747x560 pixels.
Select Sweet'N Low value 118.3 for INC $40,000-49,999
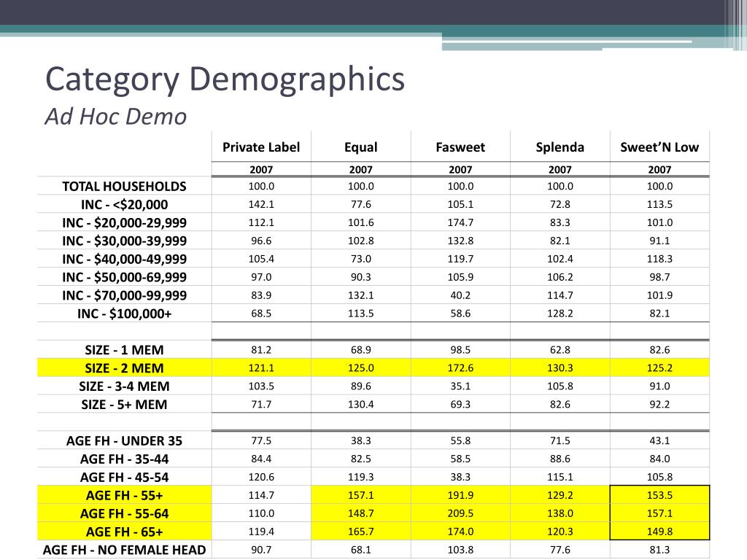[x=659, y=259]
